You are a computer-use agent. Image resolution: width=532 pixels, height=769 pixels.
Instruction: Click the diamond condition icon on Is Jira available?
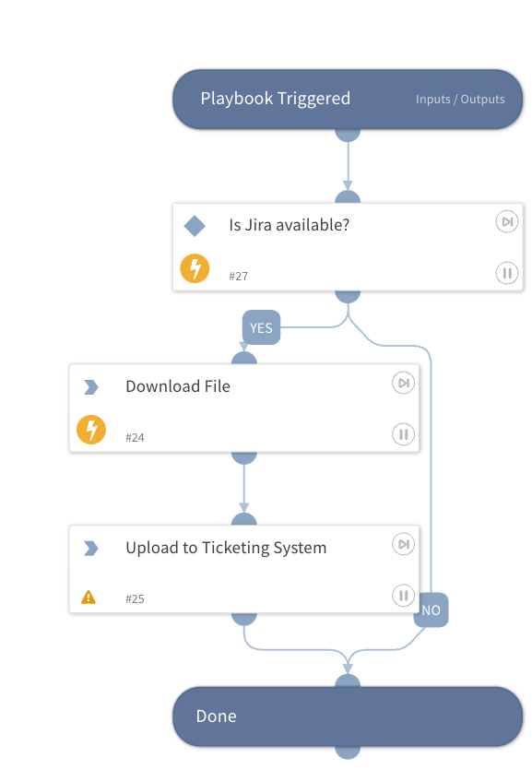[195, 226]
